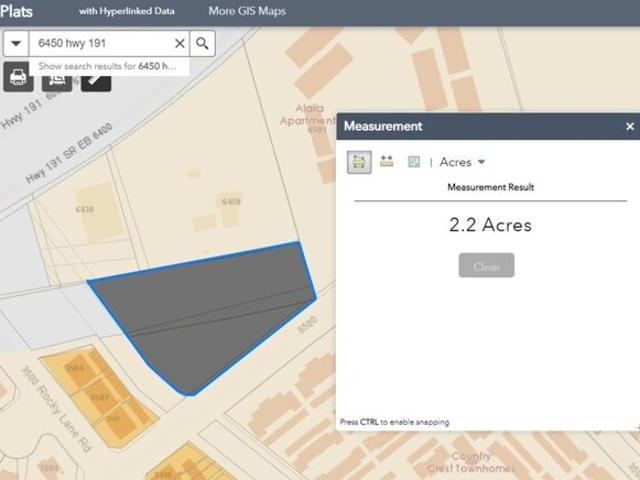640x480 pixels.
Task: Open the search source dropdown arrow
Action: pos(16,44)
